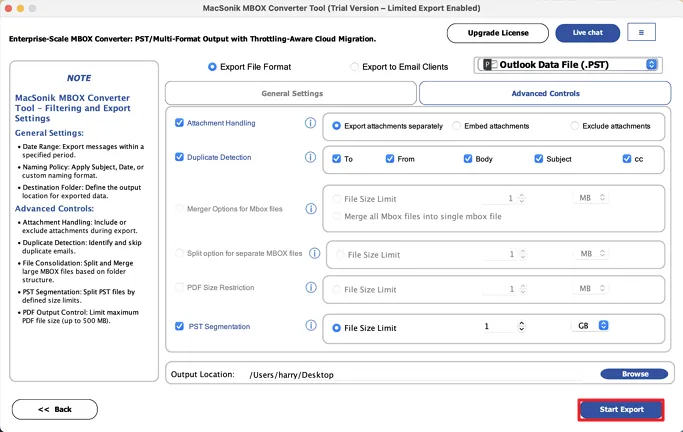This screenshot has height=432, width=683.
Task: Uncheck the From duplicate field checkbox
Action: [390, 159]
